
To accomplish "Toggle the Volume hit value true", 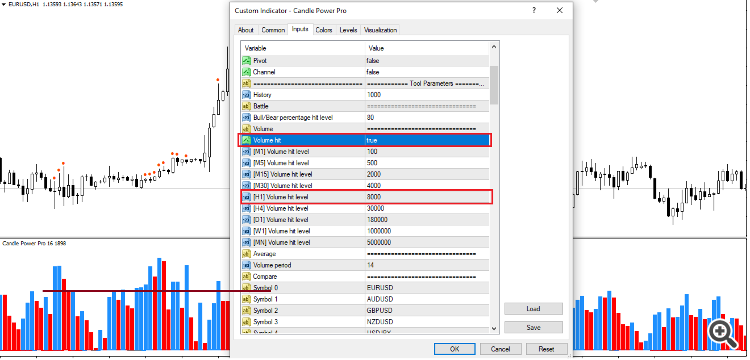I will 372,140.
